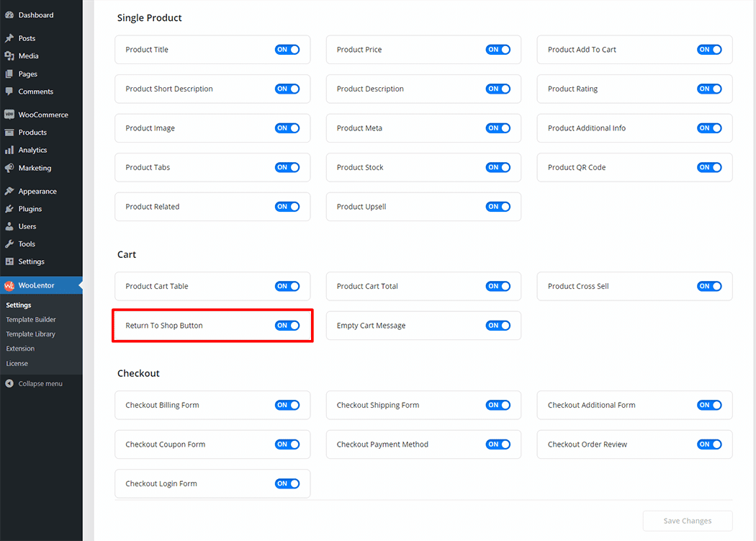Viewport: 756px width, 541px height.
Task: Click the Plugins icon in sidebar
Action: pyautogui.click(x=9, y=209)
